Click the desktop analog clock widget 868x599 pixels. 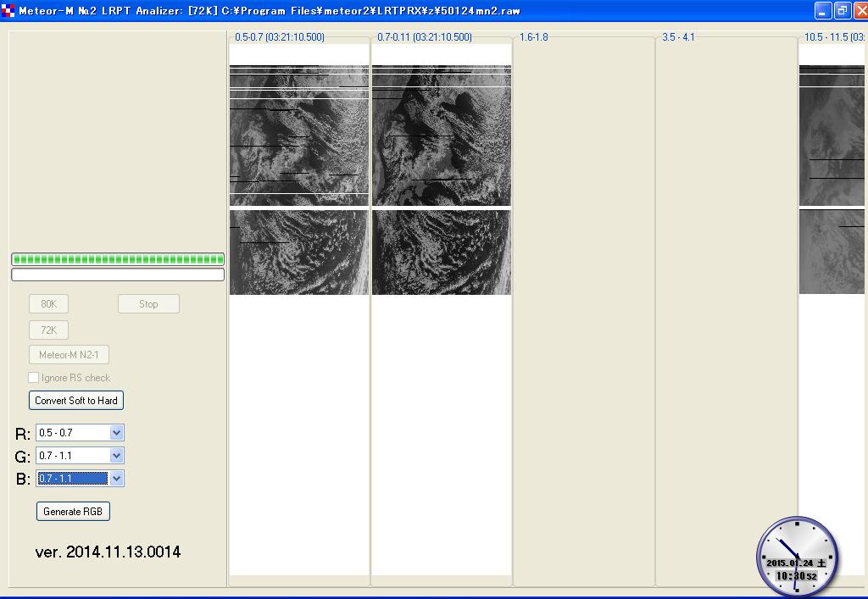point(796,557)
